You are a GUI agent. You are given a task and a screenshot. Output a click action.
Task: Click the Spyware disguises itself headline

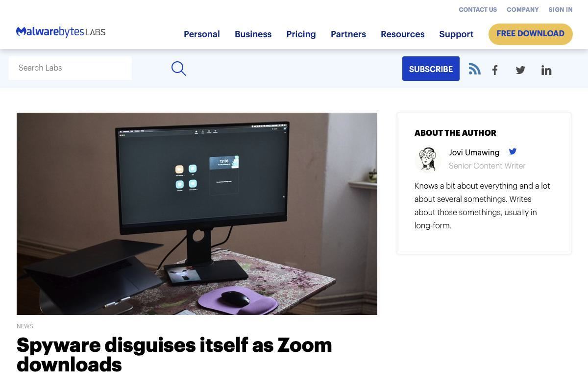(x=174, y=355)
